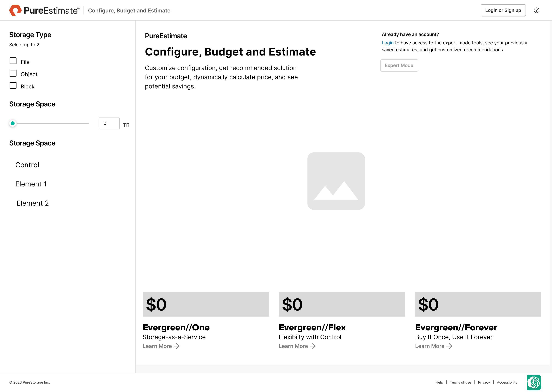Click the arrow beside Evergreen//Forever Learn More
Image resolution: width=552 pixels, height=392 pixels.
pyautogui.click(x=449, y=346)
